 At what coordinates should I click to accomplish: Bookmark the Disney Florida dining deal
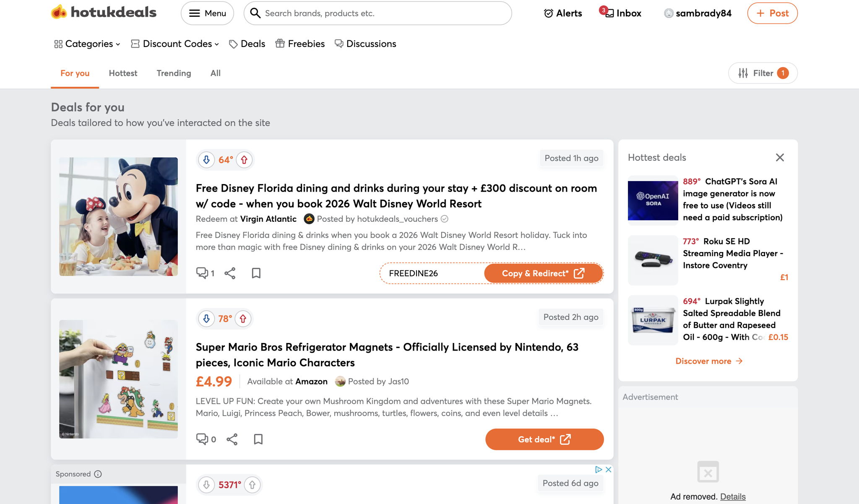[256, 273]
